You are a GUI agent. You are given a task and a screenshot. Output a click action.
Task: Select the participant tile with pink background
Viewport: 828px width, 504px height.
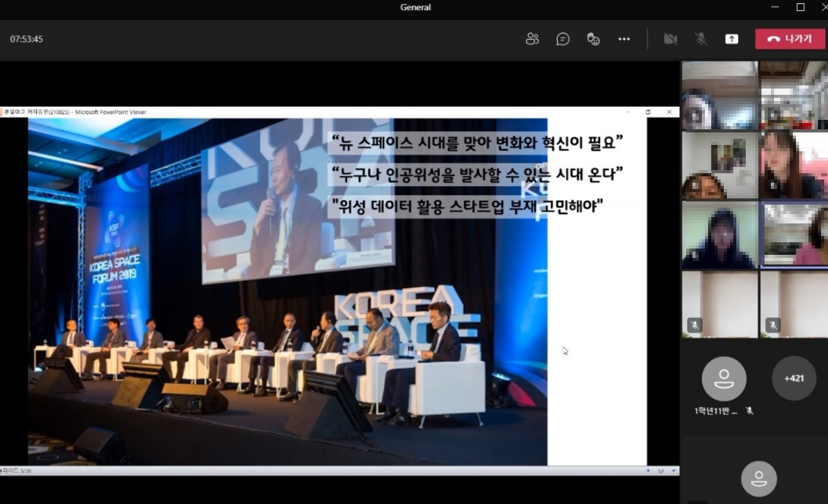coord(794,165)
